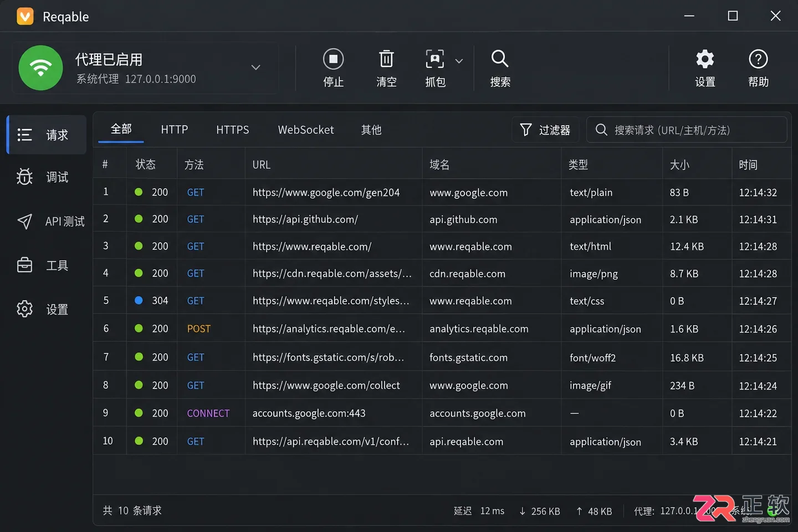
Task: Start capture with the 抓包 icon
Action: [x=435, y=59]
